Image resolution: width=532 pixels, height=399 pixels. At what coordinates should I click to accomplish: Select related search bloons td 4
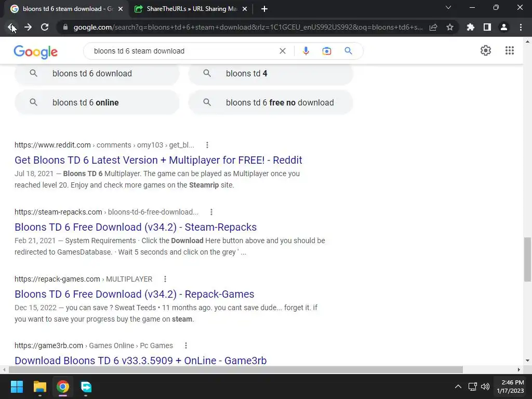[270, 73]
